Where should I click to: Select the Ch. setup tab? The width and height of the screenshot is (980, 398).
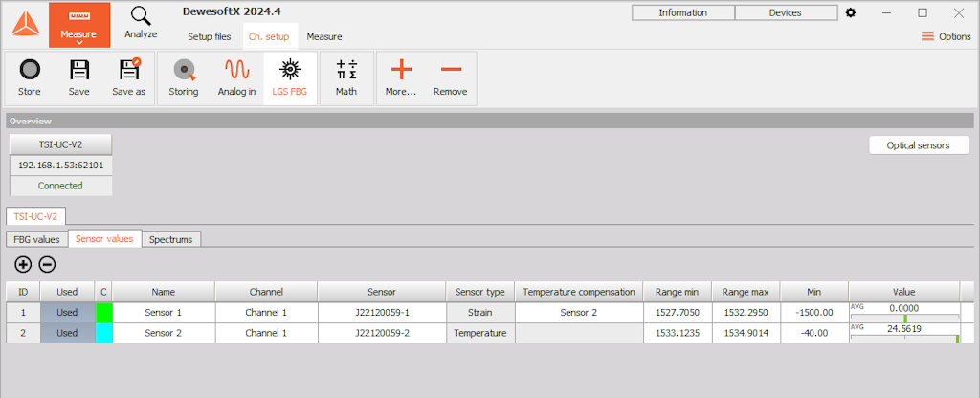(269, 37)
